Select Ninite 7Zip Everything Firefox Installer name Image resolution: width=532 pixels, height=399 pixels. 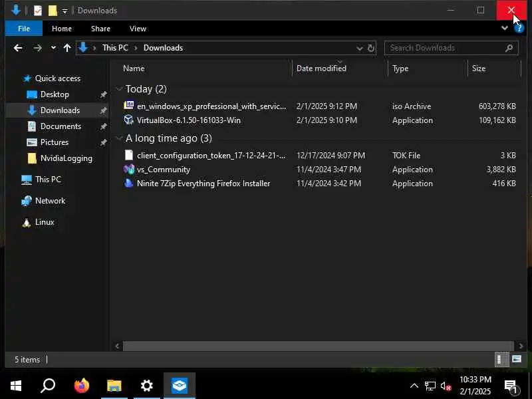pos(203,184)
